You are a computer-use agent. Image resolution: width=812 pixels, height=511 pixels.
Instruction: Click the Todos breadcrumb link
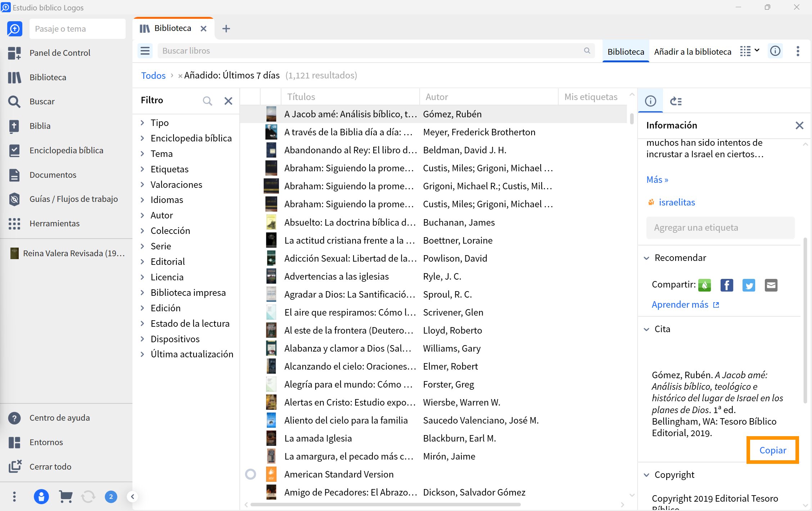click(153, 76)
